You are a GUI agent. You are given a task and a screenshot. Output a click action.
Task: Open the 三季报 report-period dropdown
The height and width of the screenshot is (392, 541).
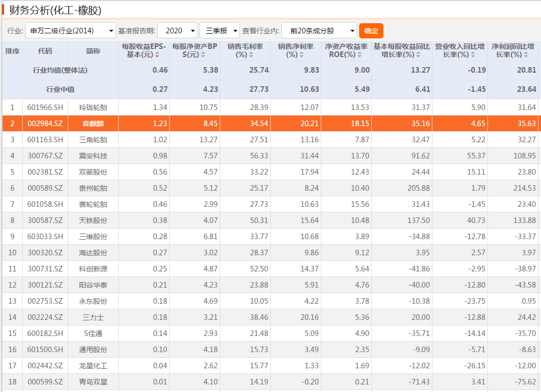[x=219, y=31]
